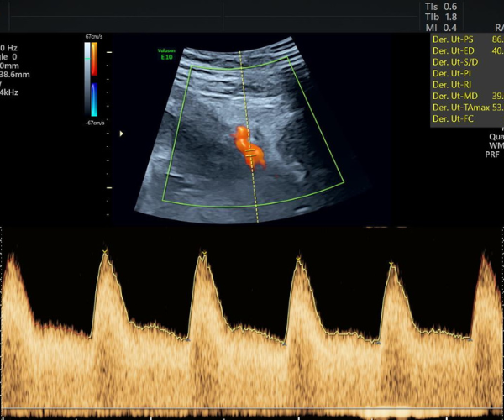Select the first peak systolic marker on waveform
Screen dimensions: 504x420
click(105, 251)
